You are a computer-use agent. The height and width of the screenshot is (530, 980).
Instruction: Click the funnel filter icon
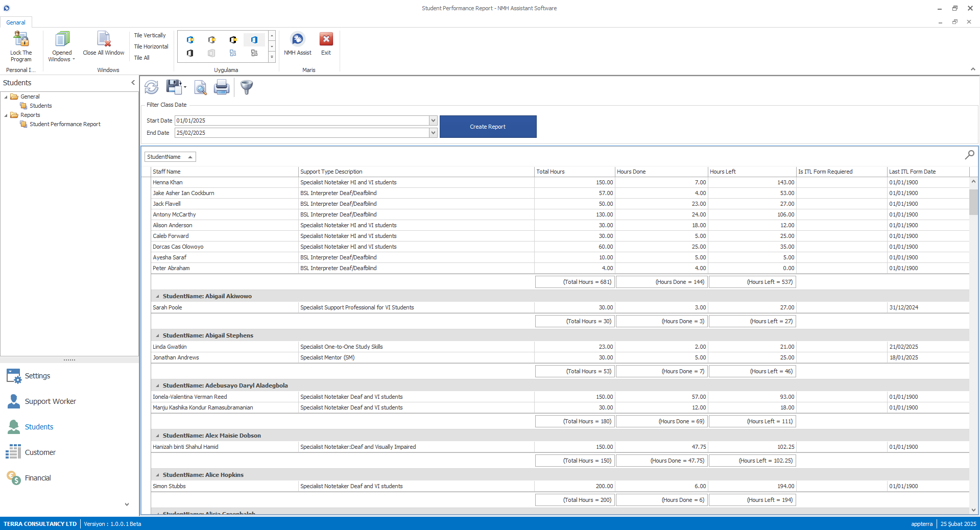coord(247,87)
